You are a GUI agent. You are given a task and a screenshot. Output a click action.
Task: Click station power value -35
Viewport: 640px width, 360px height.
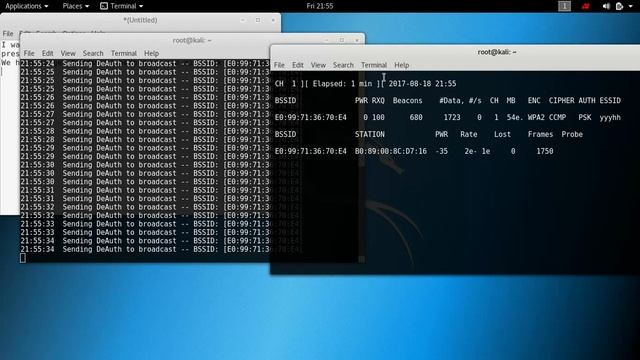(x=441, y=151)
